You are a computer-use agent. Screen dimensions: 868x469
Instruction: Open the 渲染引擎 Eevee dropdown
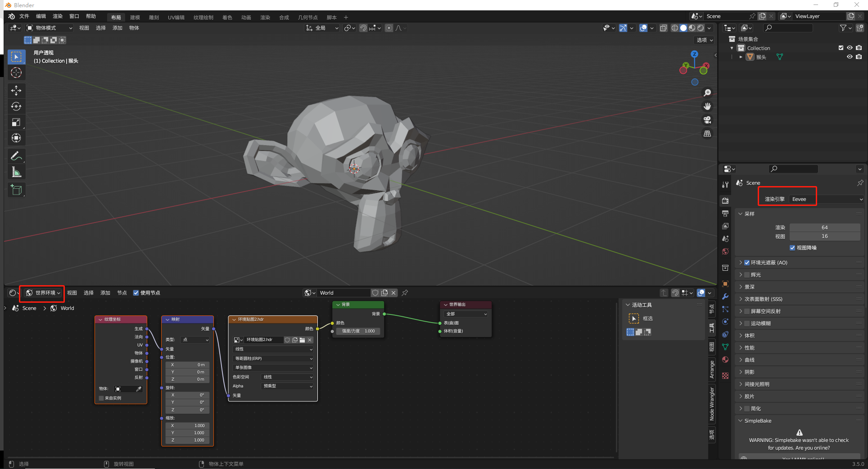(x=826, y=199)
